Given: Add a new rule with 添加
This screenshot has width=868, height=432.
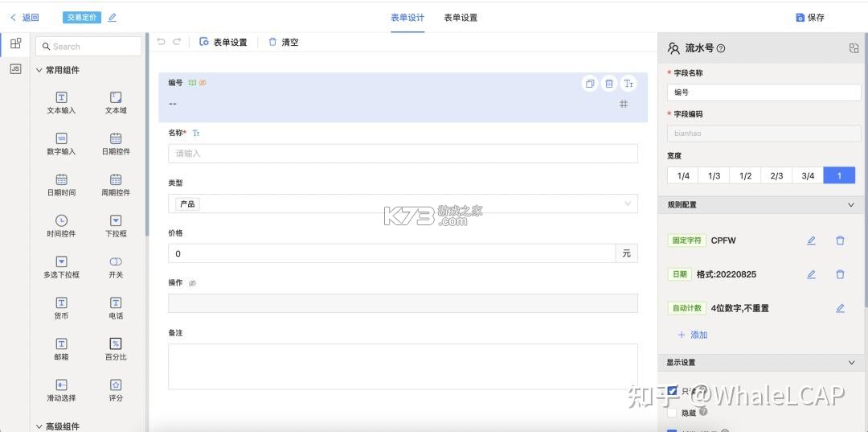Looking at the screenshot, I should [693, 335].
